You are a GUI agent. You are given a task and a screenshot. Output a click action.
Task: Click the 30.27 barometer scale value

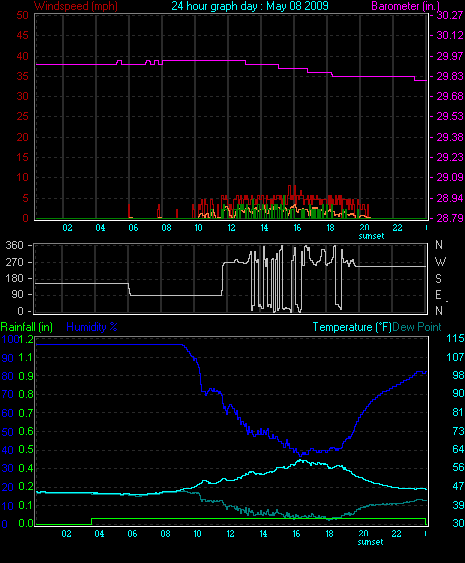(x=450, y=15)
